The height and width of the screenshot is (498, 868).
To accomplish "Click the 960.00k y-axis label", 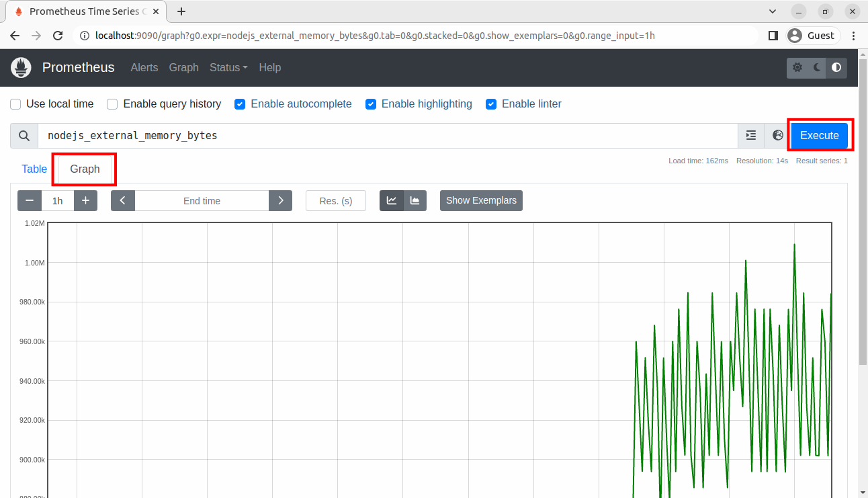I will coord(32,341).
